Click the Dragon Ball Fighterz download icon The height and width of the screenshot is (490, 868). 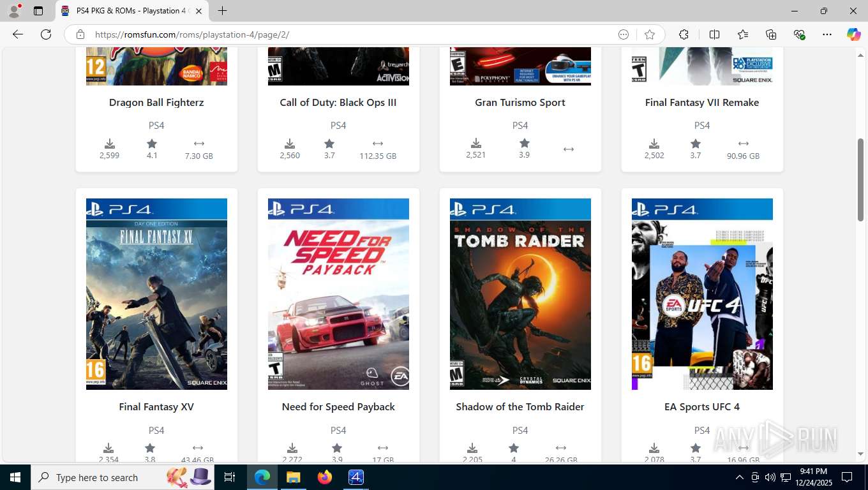coord(110,144)
